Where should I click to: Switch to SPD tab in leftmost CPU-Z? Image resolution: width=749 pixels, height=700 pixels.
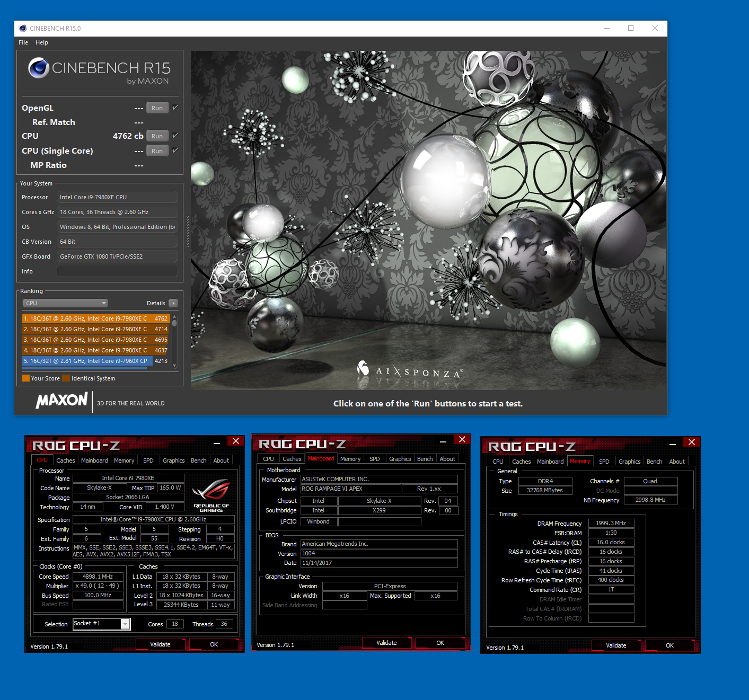coord(148,460)
